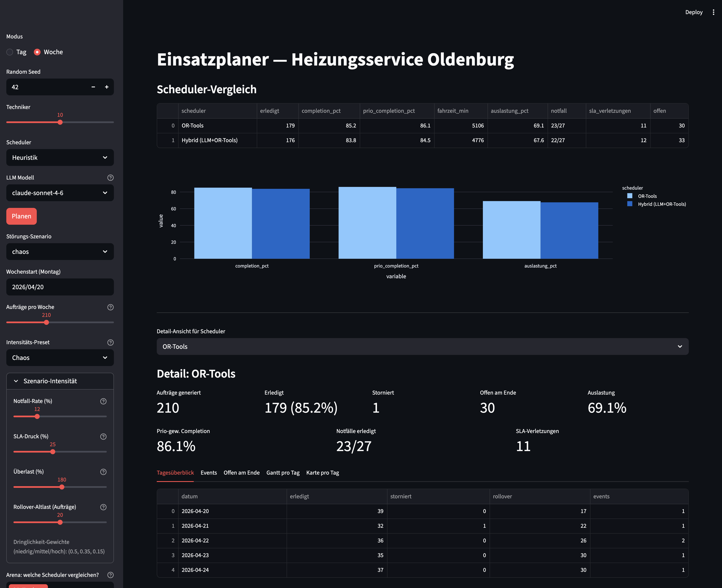Viewport: 722px width, 588px height.
Task: Open the Scheduler dropdown showing Heuristik
Action: pyautogui.click(x=60, y=157)
